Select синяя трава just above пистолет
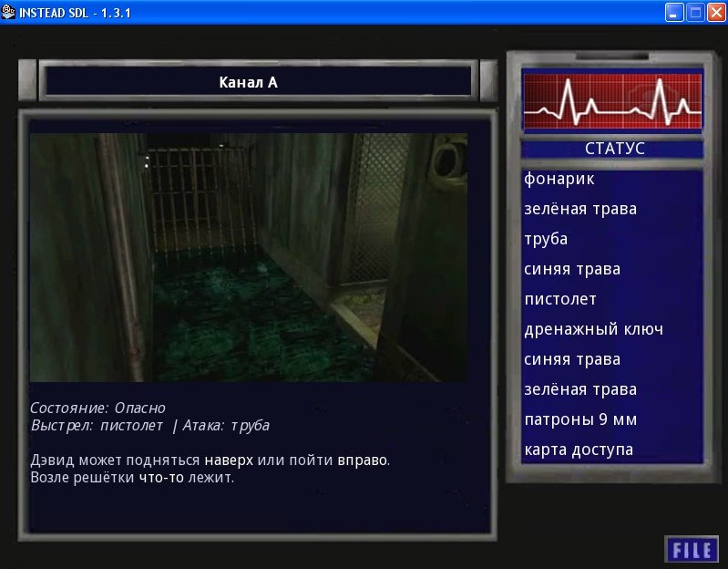The image size is (728, 569). tap(572, 270)
